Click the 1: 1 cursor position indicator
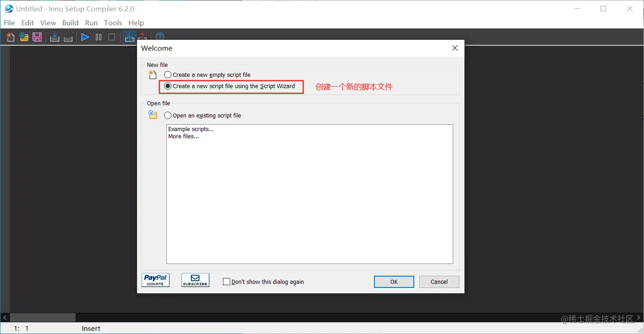644x334 pixels. (21, 329)
